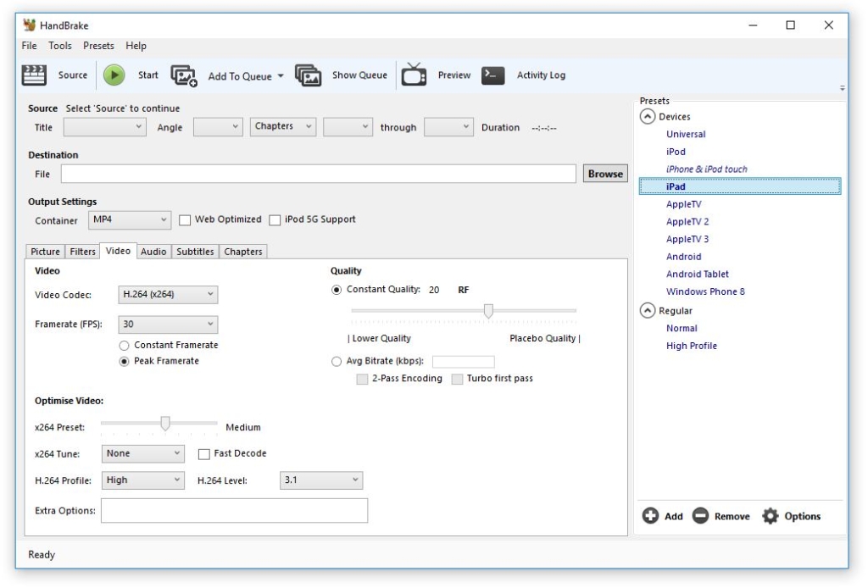
Task: Open the Show Queue icon
Action: click(308, 75)
